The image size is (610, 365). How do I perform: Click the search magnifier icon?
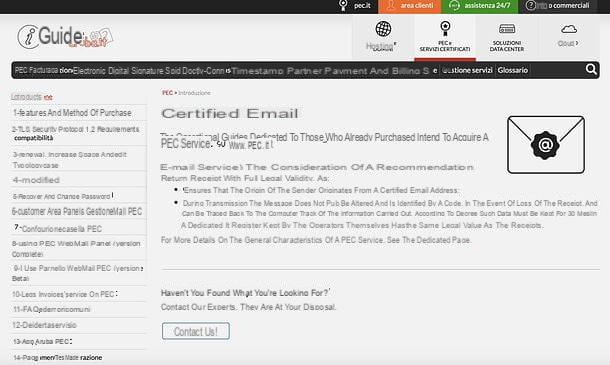click(591, 69)
